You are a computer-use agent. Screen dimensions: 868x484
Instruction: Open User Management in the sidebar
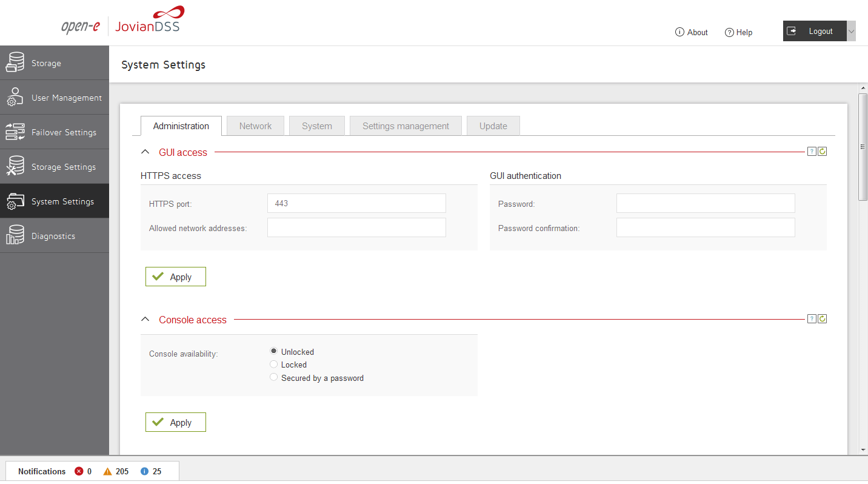coord(55,98)
